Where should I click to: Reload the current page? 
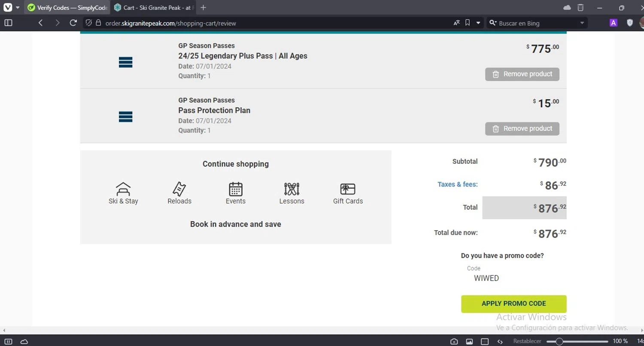coord(73,23)
